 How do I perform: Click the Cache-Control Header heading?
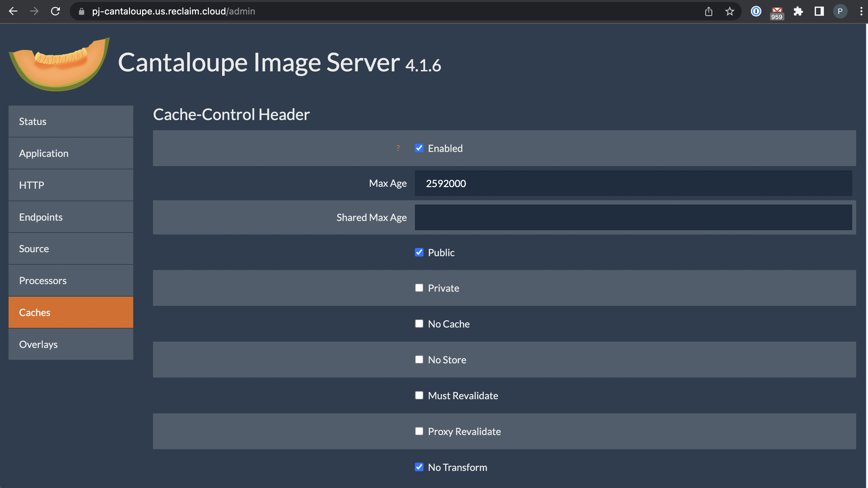(231, 114)
